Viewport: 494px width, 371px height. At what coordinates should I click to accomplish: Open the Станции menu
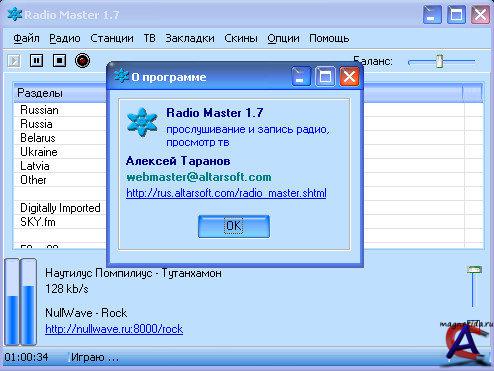tap(112, 38)
